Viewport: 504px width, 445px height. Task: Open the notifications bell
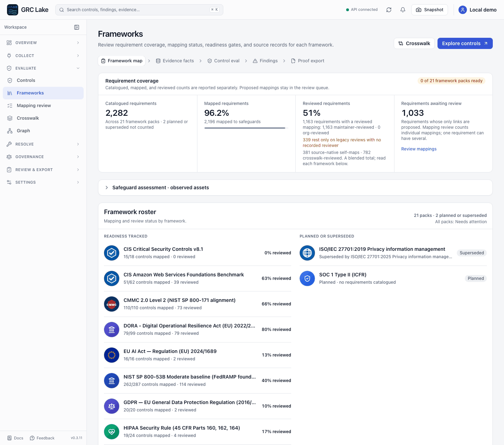point(403,10)
